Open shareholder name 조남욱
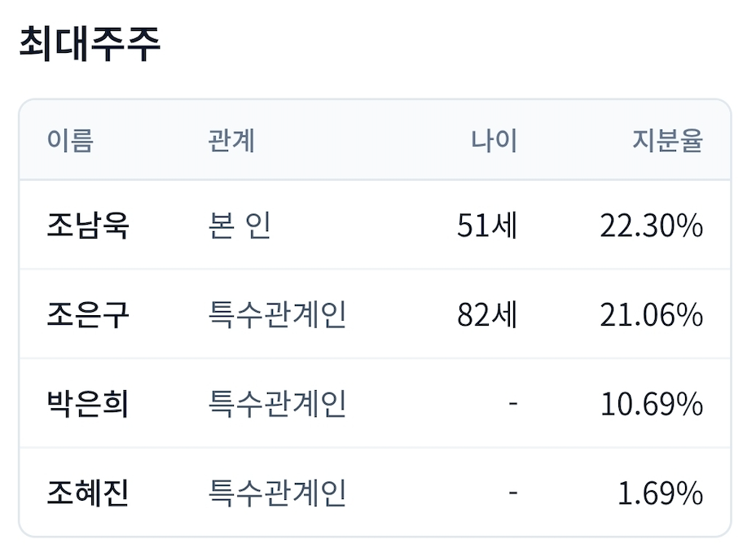 coord(88,225)
